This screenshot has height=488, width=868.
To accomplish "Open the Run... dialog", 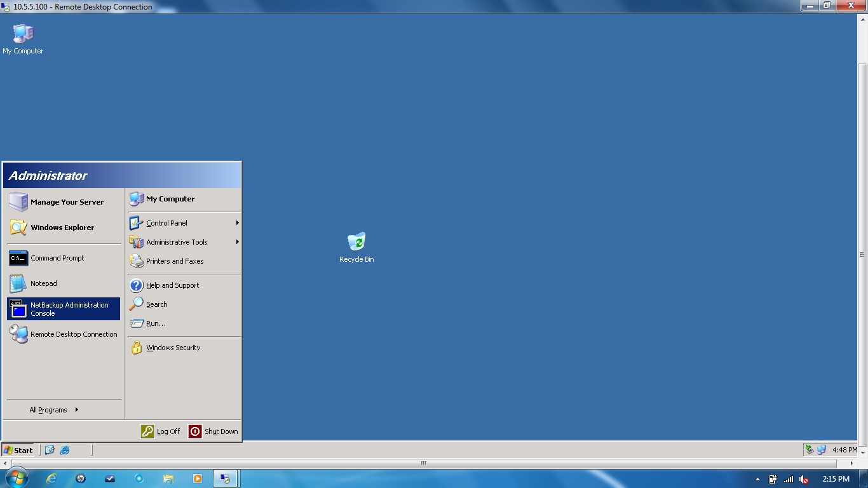I will [x=184, y=323].
